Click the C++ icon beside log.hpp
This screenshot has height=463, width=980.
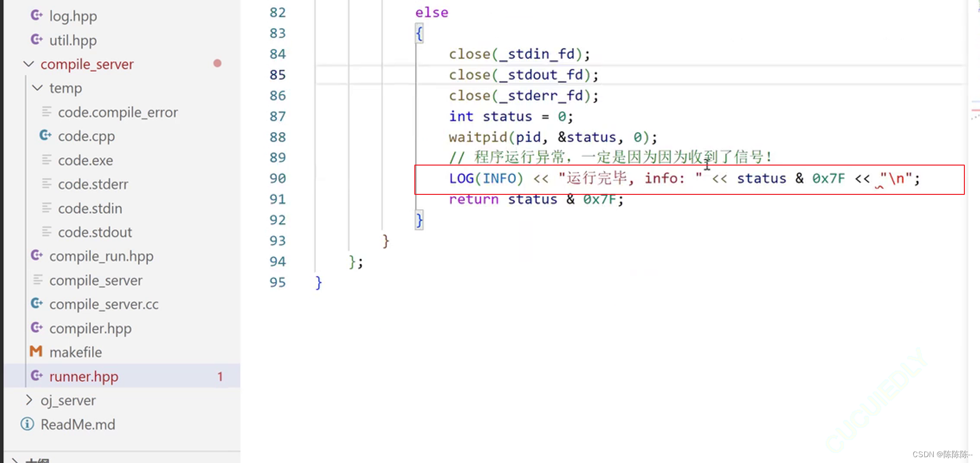coord(37,16)
